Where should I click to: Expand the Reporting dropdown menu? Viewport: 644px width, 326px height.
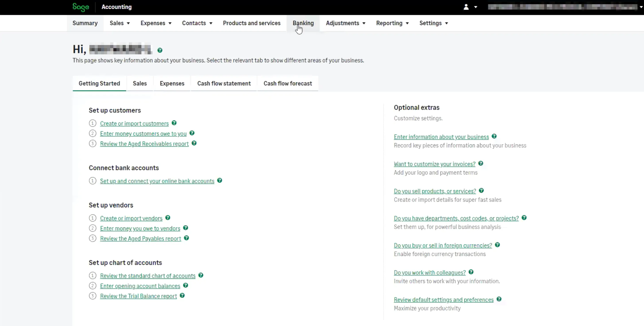[392, 23]
